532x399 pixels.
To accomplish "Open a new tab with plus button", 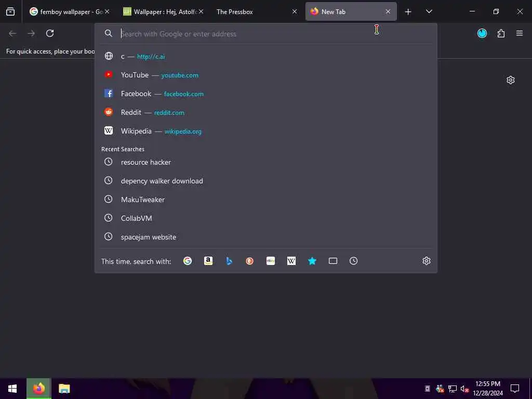I will (x=408, y=12).
